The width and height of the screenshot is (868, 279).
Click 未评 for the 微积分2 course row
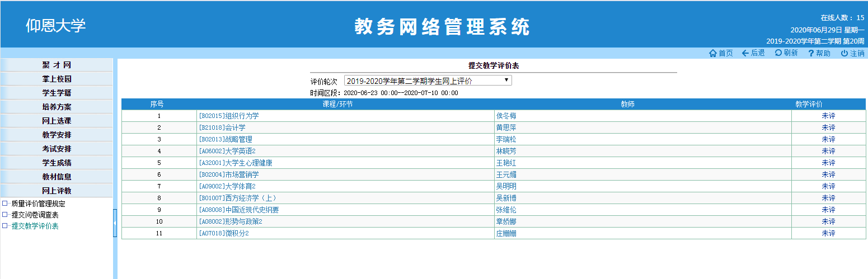(828, 233)
